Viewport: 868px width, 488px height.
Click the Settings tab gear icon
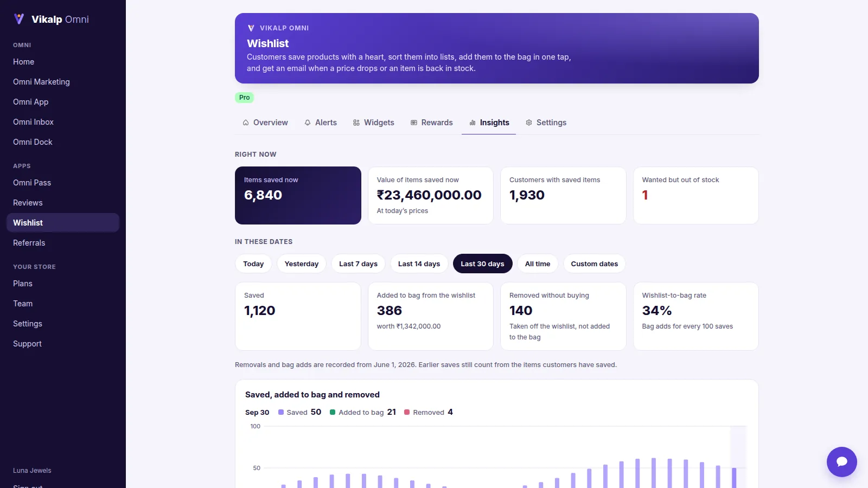[x=529, y=123]
